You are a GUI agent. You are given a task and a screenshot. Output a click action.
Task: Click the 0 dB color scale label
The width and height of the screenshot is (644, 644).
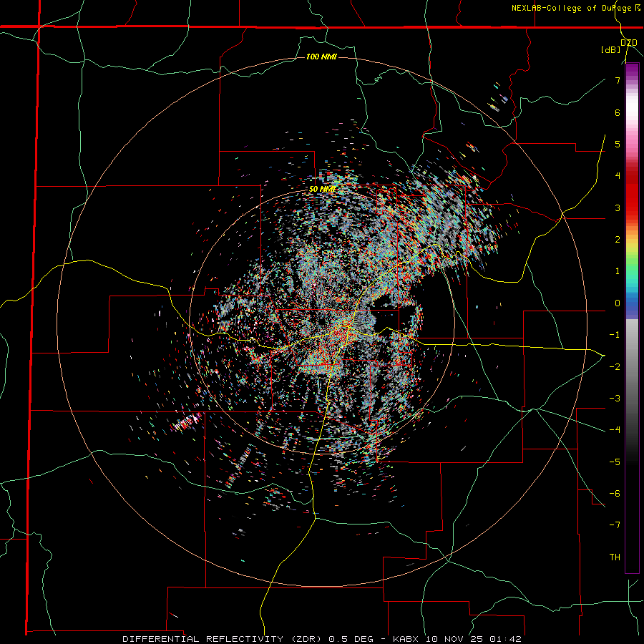pyautogui.click(x=618, y=303)
